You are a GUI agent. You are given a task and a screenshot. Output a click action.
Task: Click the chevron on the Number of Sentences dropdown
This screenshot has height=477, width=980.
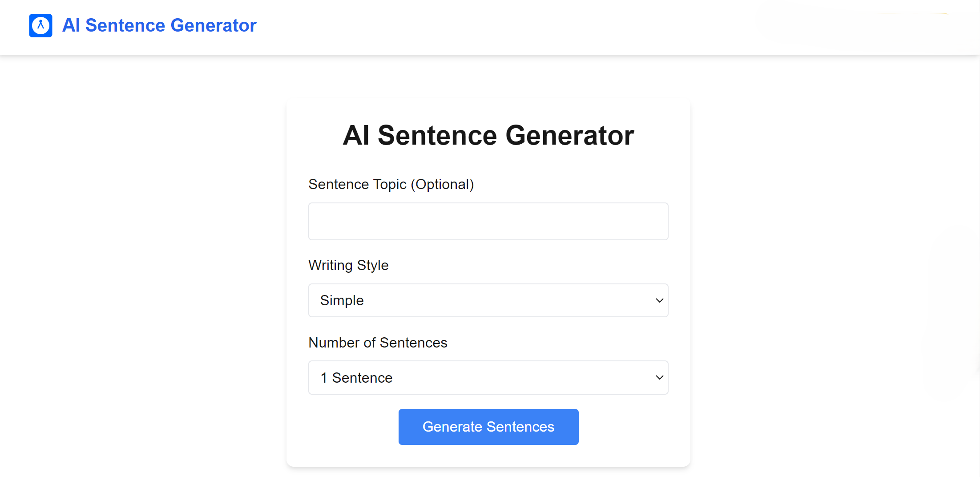click(659, 377)
